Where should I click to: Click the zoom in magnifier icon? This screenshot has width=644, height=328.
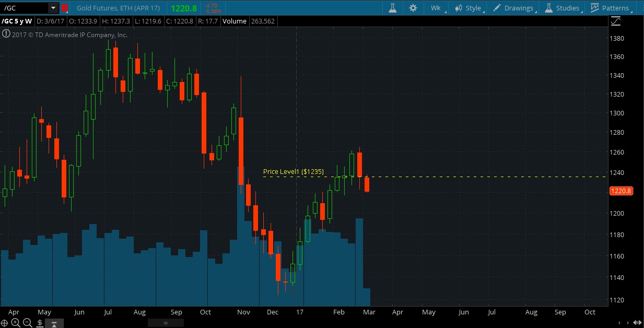coord(16,323)
